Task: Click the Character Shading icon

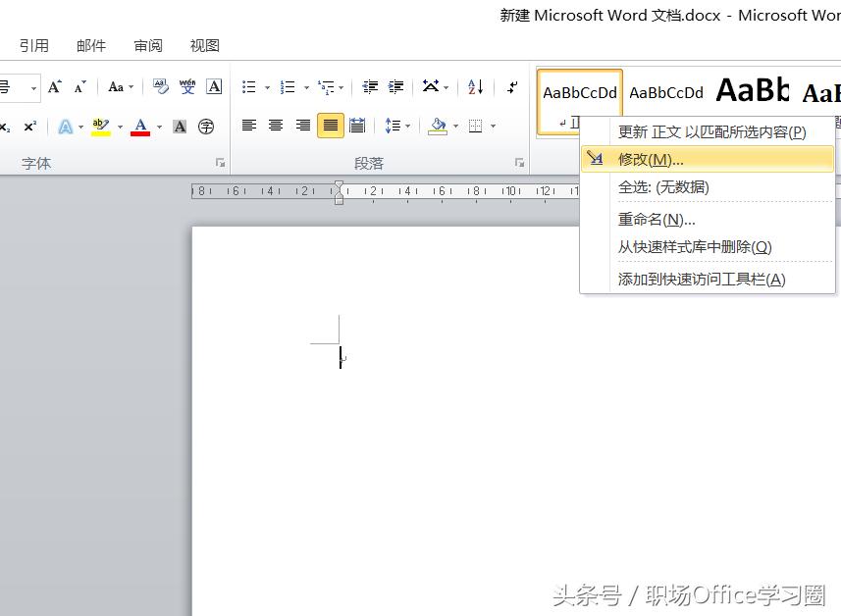Action: [x=179, y=126]
